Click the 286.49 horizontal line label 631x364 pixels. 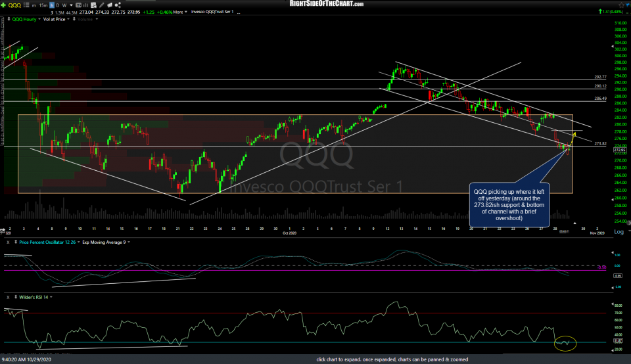point(600,98)
